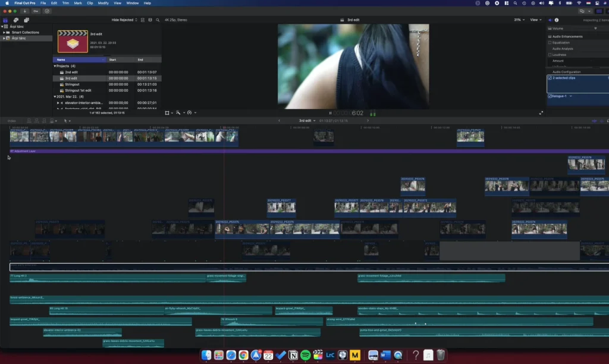Viewport: 609px width, 364px height.
Task: Go back in timeline history
Action: tap(279, 121)
